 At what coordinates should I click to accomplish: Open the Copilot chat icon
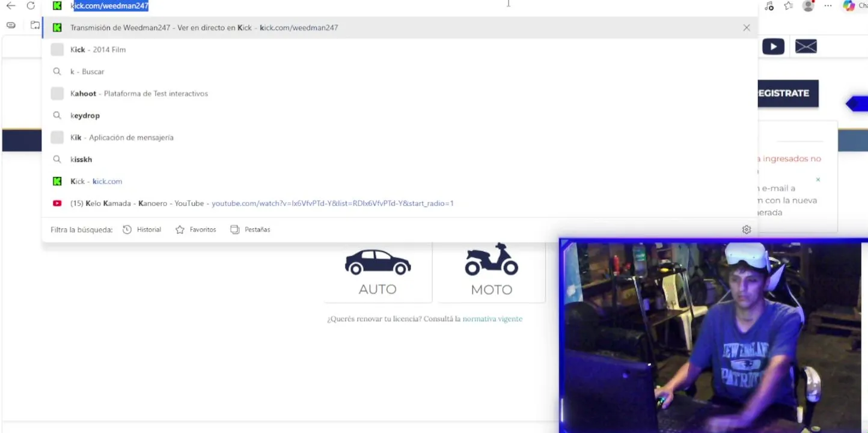(x=849, y=6)
